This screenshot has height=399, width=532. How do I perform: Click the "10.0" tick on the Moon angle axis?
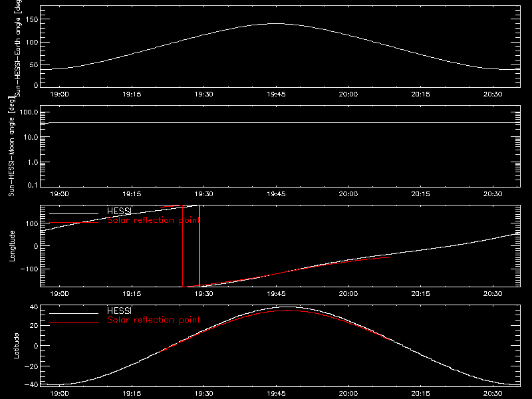(x=31, y=137)
